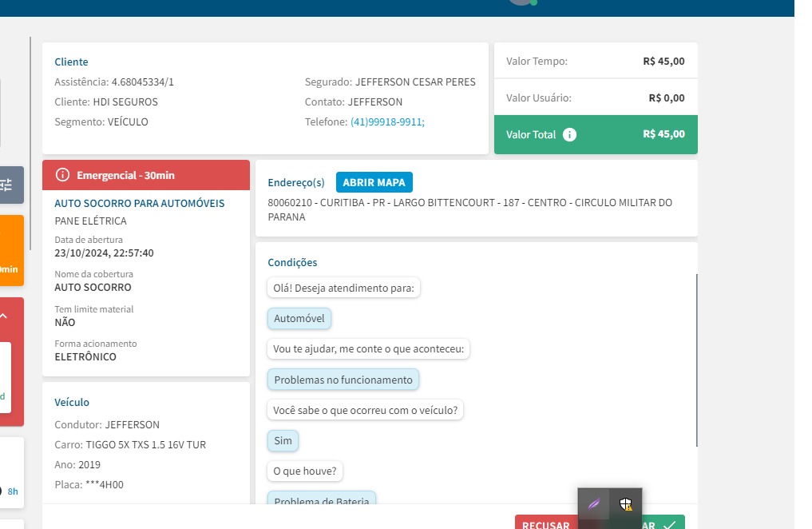Click the Segmento value VEÍCULO

(128, 121)
